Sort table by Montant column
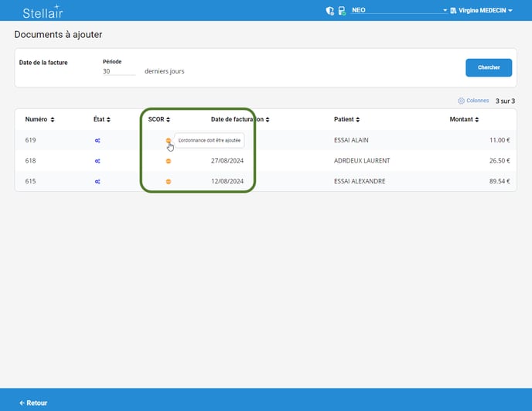Screen dimensions: 532x411 [x=464, y=119]
